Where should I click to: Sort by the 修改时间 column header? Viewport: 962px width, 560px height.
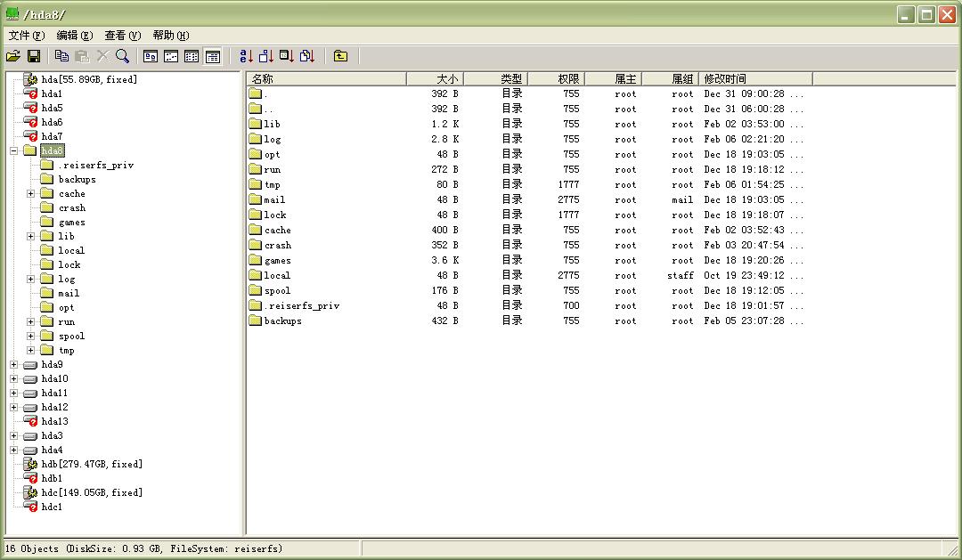[x=756, y=78]
